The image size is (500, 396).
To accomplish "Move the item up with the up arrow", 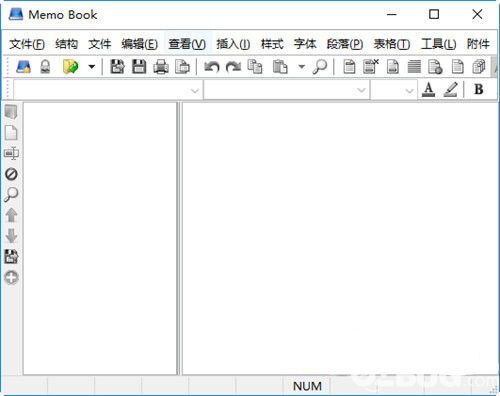I will tap(11, 215).
